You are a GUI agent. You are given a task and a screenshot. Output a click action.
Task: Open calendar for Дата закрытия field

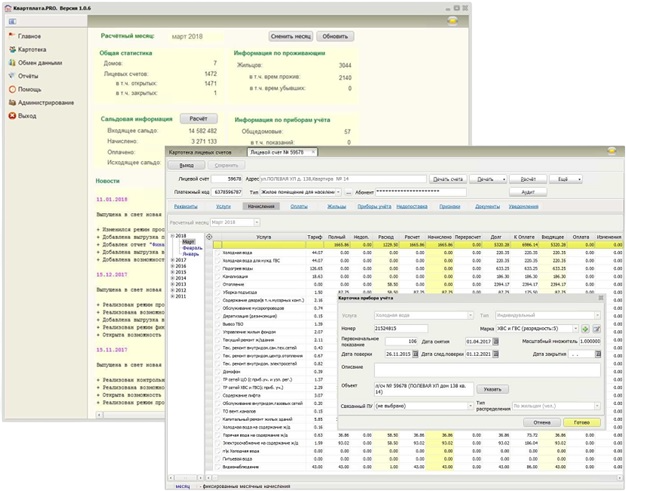click(598, 354)
